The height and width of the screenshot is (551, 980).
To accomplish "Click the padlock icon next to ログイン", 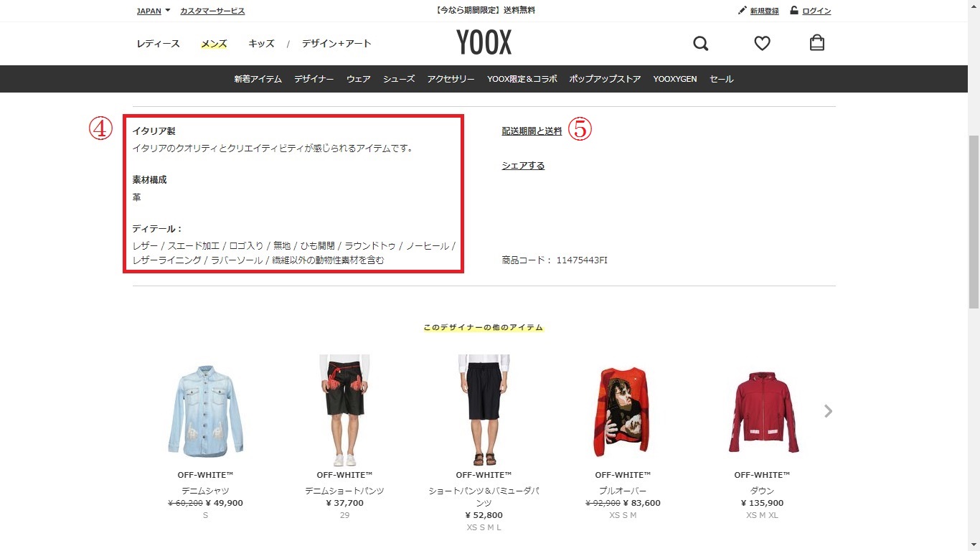I will coord(794,10).
